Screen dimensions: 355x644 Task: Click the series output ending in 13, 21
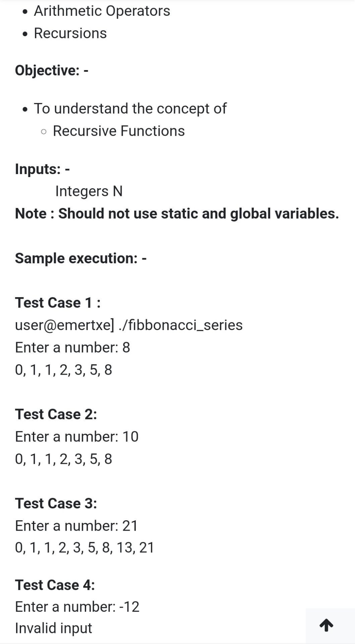point(84,548)
